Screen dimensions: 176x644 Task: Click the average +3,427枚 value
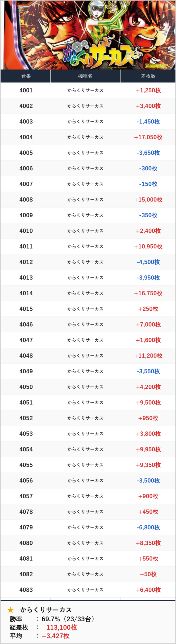pos(55,636)
